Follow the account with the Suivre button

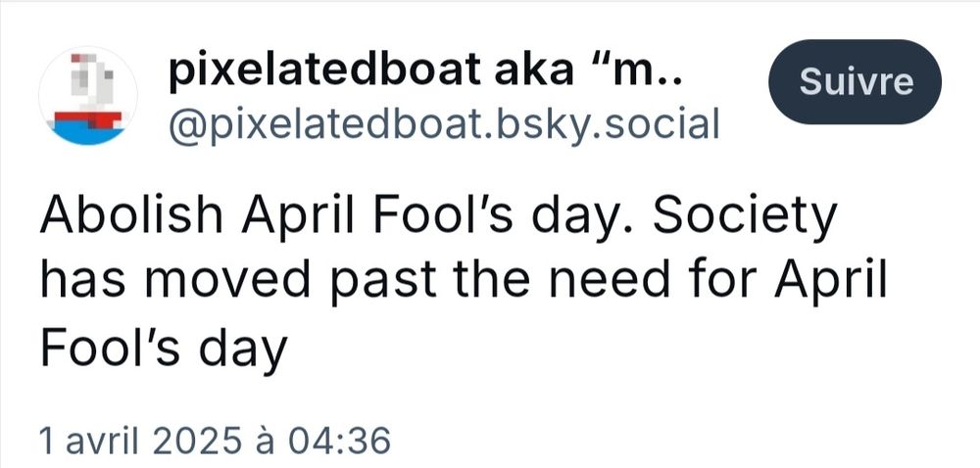[x=856, y=81]
